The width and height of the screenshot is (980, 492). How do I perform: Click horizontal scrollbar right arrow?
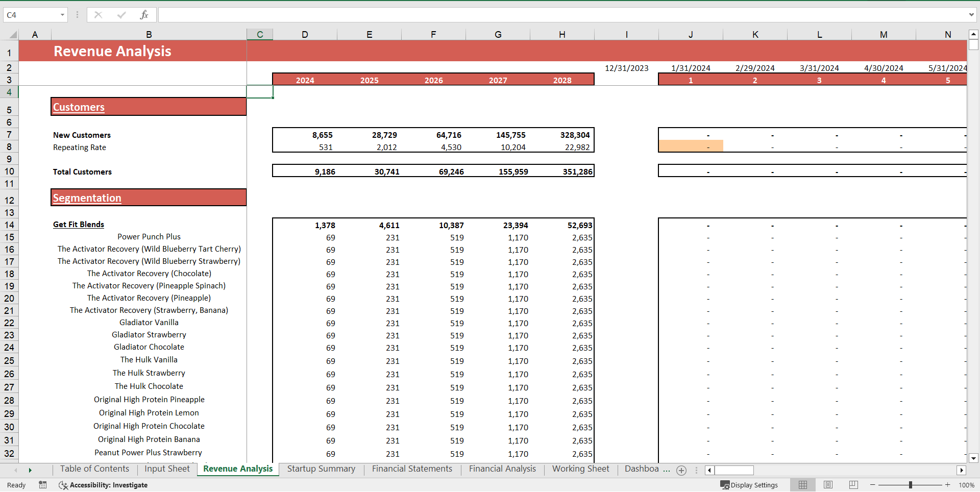coord(962,471)
